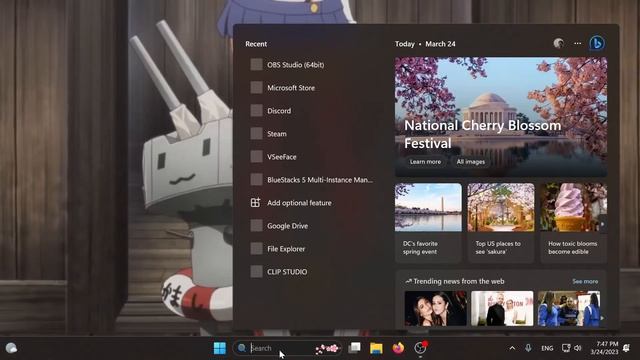The width and height of the screenshot is (640, 360).
Task: Open network settings tray icon
Action: tap(566, 348)
